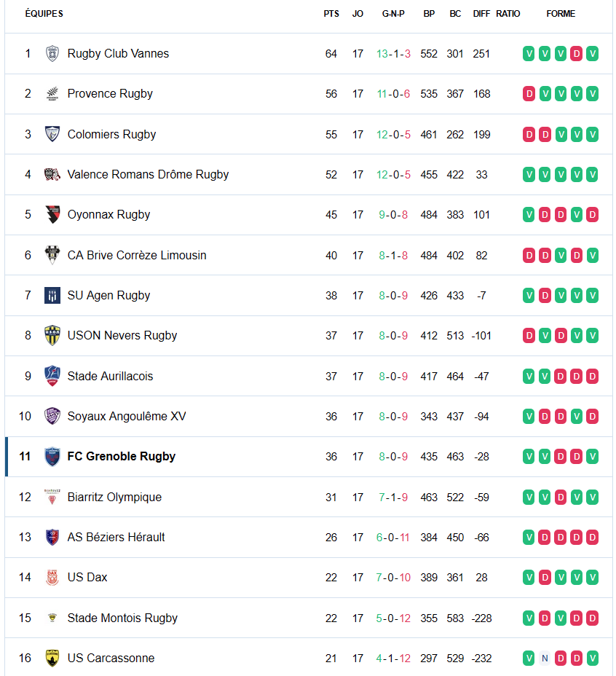The height and width of the screenshot is (676, 616).
Task: Click the US Carcassonne yellow logo
Action: coord(52,659)
